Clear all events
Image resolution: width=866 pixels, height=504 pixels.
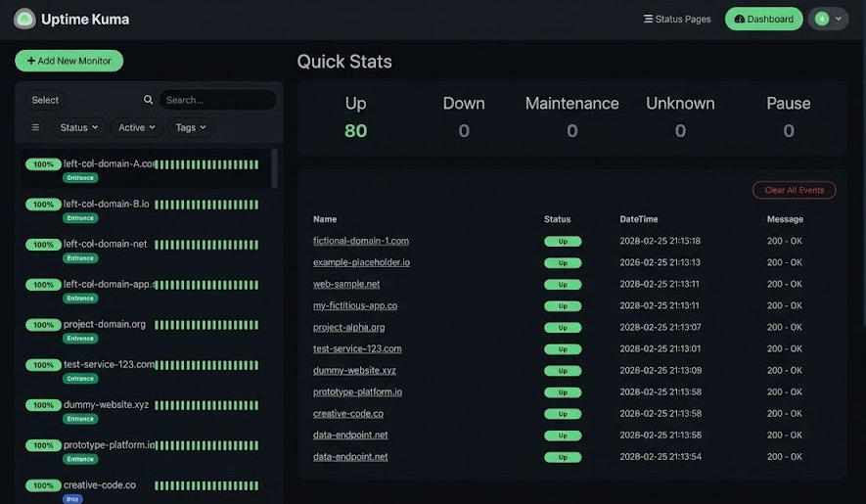pos(794,190)
